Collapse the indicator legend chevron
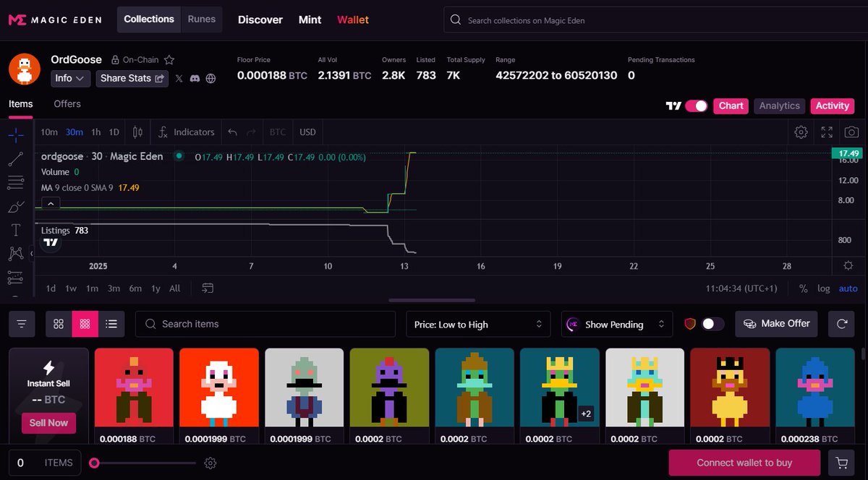The image size is (868, 480). tap(51, 205)
